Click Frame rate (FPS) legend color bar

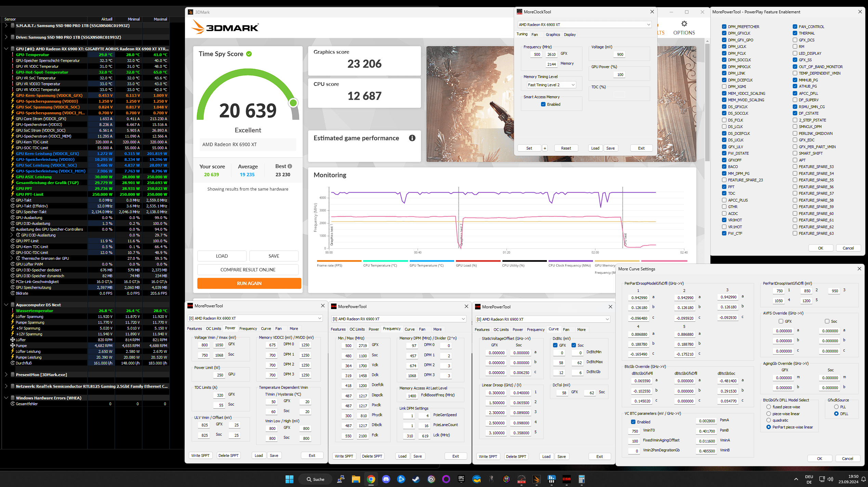tap(339, 261)
